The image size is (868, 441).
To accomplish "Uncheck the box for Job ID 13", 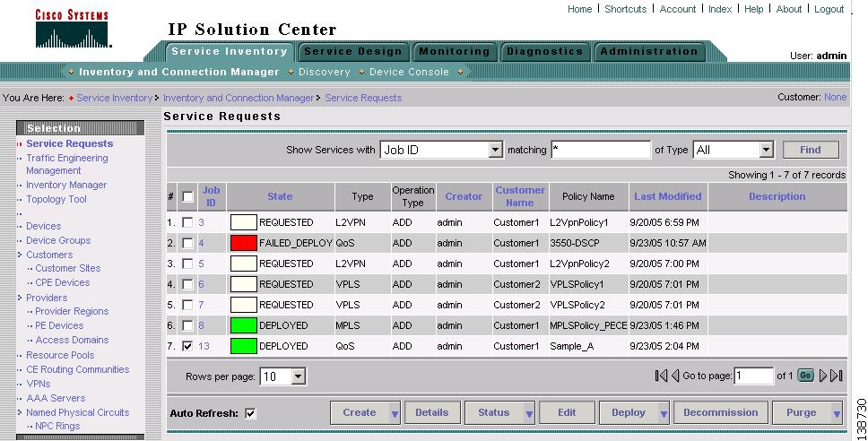I will click(x=187, y=346).
